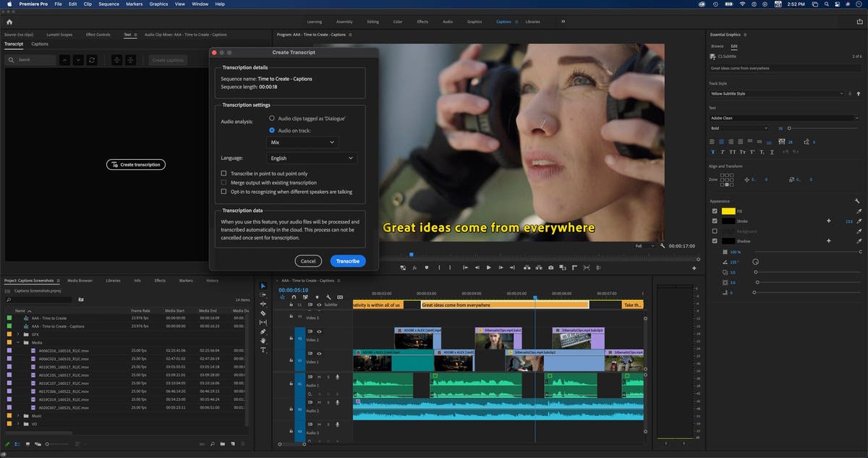This screenshot has width=868, height=458.
Task: Click the Transcribe button
Action: [347, 260]
